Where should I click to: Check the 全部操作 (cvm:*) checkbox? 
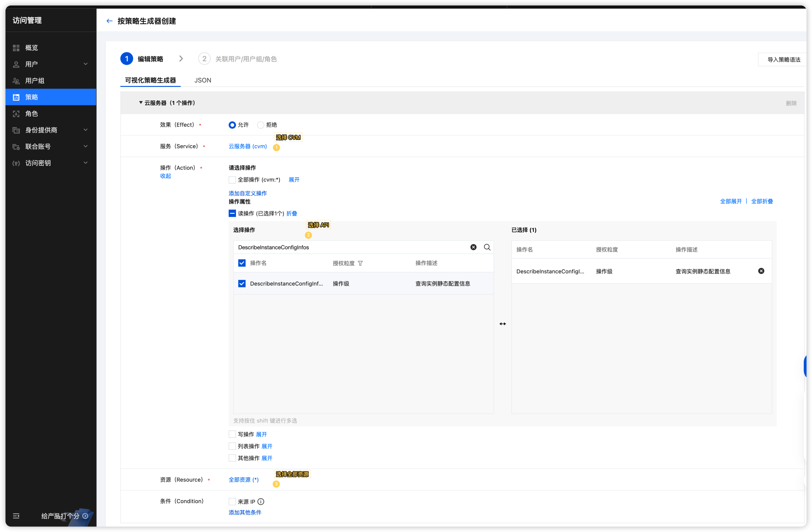tap(232, 180)
